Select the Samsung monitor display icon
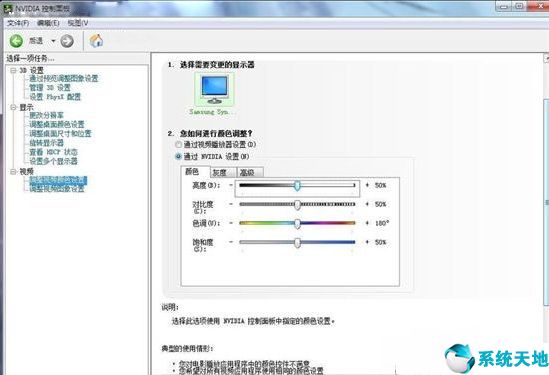This screenshot has width=549, height=375. point(214,90)
